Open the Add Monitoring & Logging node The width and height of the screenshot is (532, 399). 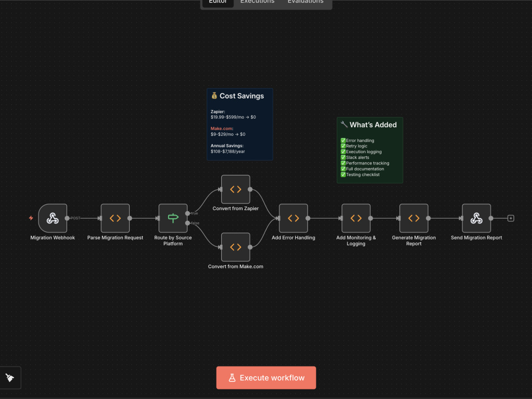pos(356,218)
